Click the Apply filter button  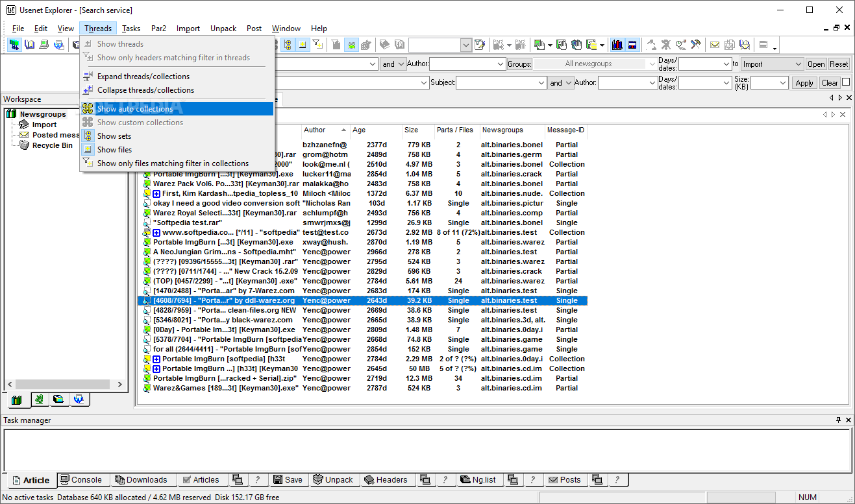tap(804, 82)
